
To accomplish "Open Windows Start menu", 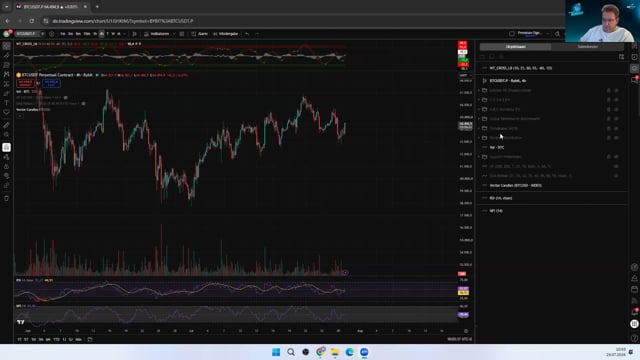I will [276, 352].
